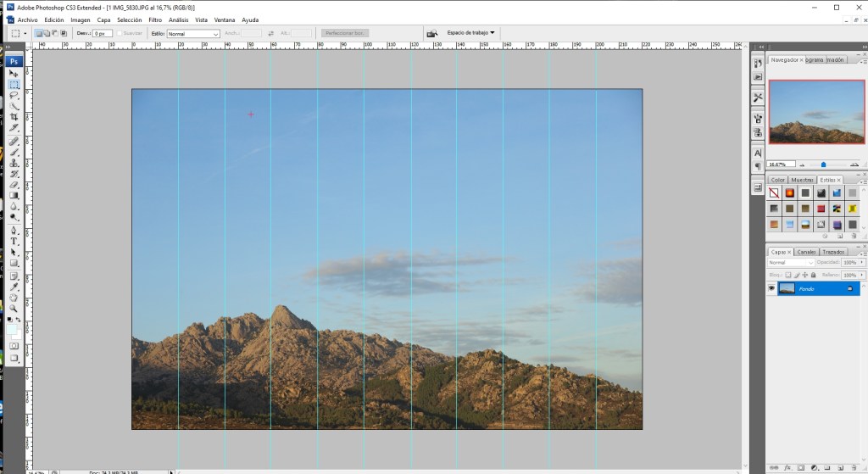The width and height of the screenshot is (868, 474).
Task: Click the Navigator zoom slider handle
Action: click(x=823, y=165)
